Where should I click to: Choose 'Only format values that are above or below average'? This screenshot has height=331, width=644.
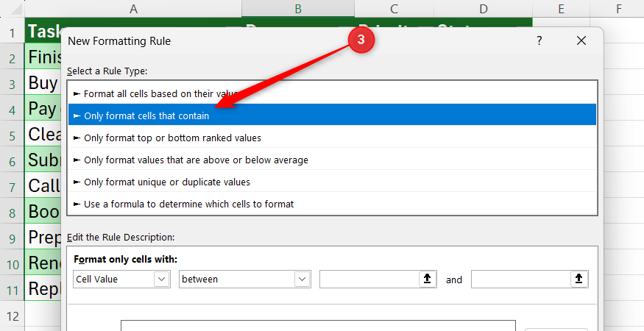(x=332, y=160)
